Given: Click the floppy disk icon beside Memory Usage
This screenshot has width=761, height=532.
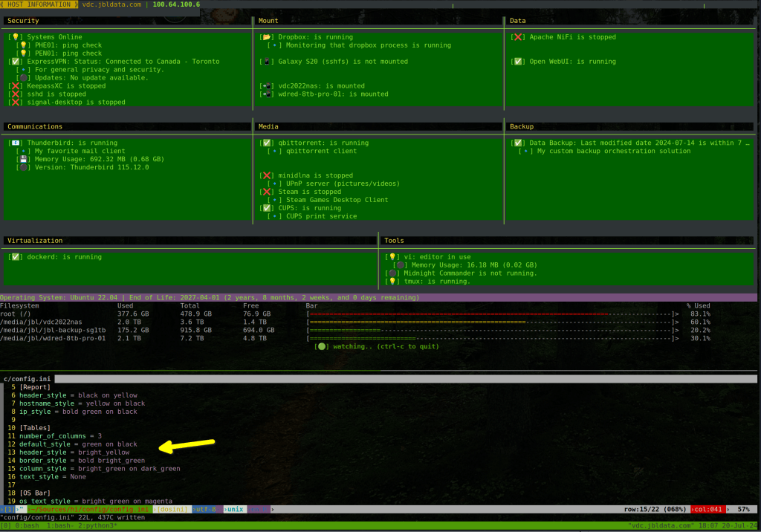Looking at the screenshot, I should [23, 159].
